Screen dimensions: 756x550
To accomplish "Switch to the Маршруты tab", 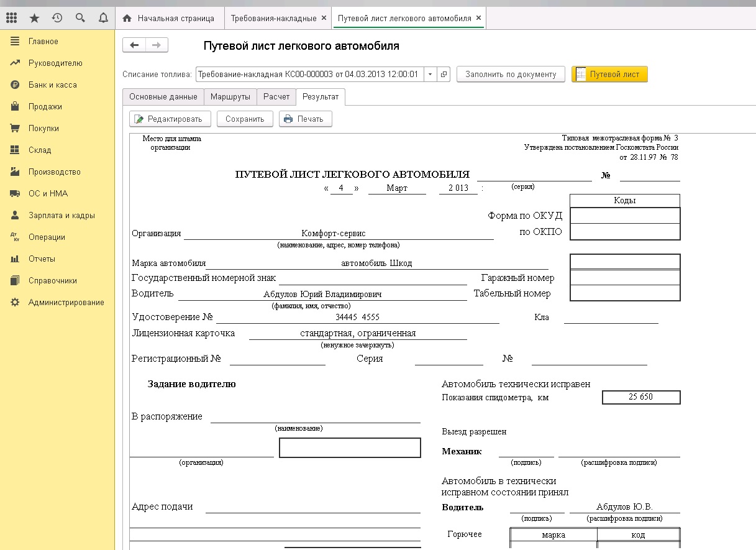I will click(x=230, y=97).
